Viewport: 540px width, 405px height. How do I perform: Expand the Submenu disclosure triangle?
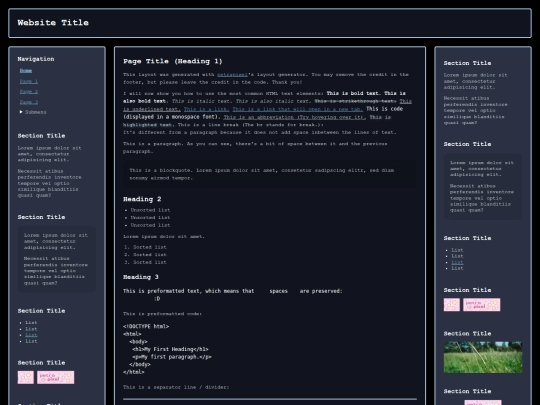coord(21,112)
